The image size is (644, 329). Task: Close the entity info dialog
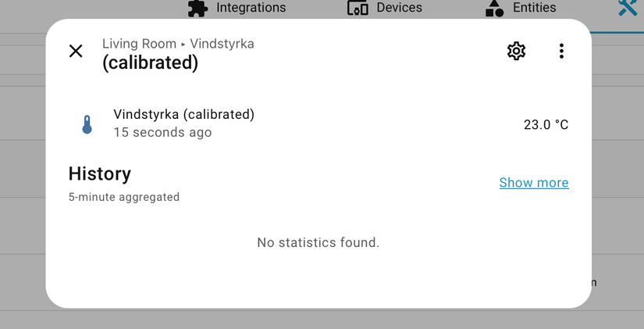(76, 52)
